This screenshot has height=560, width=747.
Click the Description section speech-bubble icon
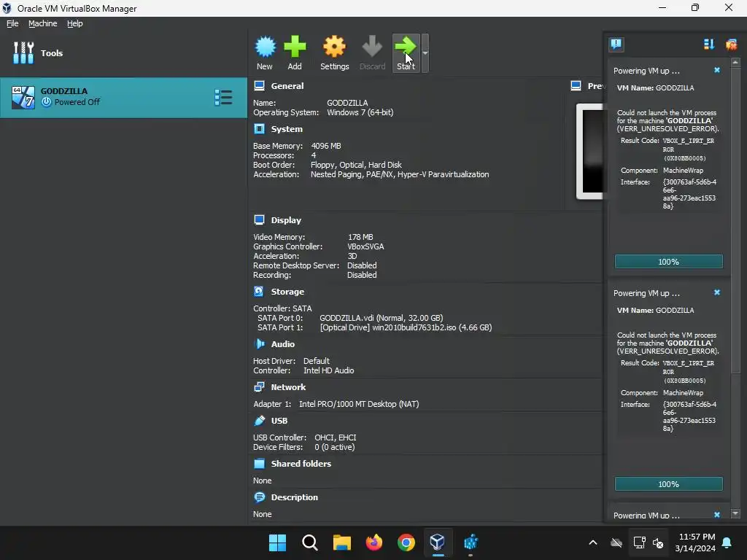pos(259,497)
